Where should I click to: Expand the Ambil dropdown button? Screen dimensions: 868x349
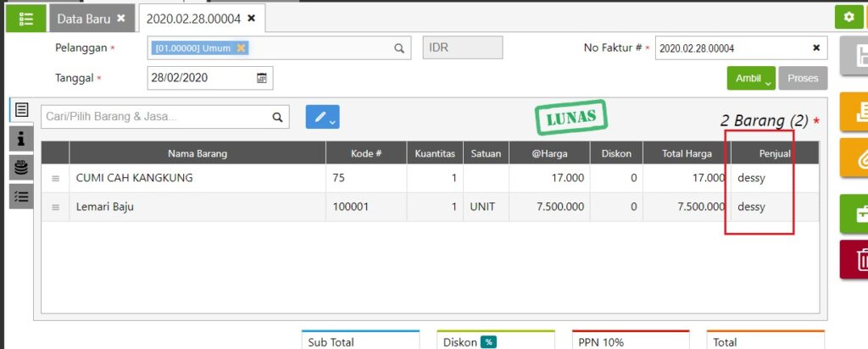point(751,78)
